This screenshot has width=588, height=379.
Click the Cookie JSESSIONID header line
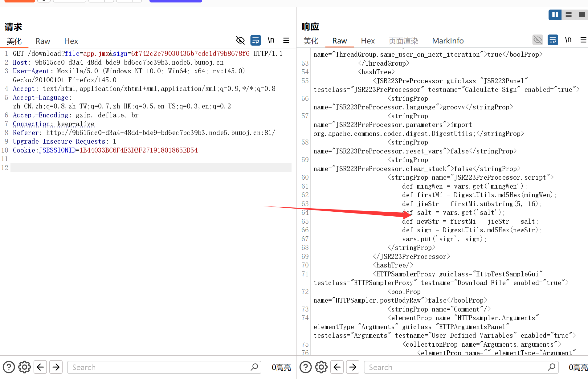click(105, 150)
